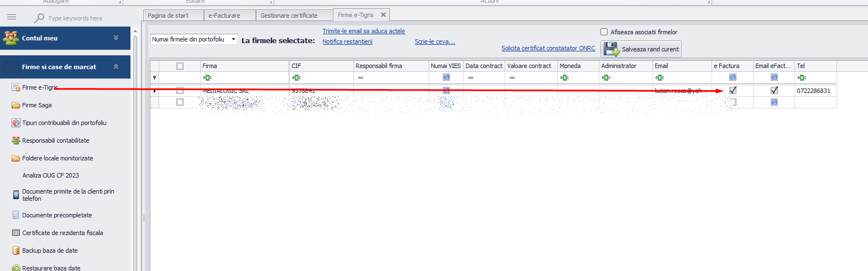Click the Administrator column filter condition icon
The image size is (868, 271).
(x=606, y=78)
